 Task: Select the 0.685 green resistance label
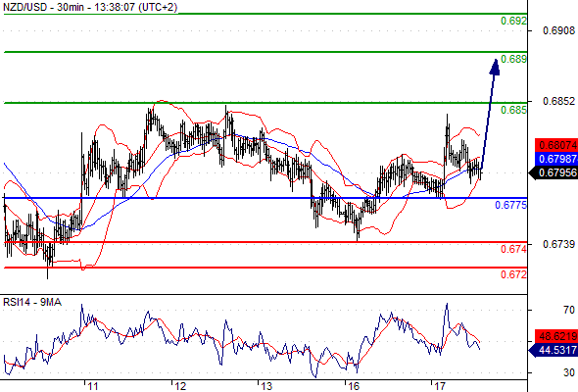click(514, 110)
